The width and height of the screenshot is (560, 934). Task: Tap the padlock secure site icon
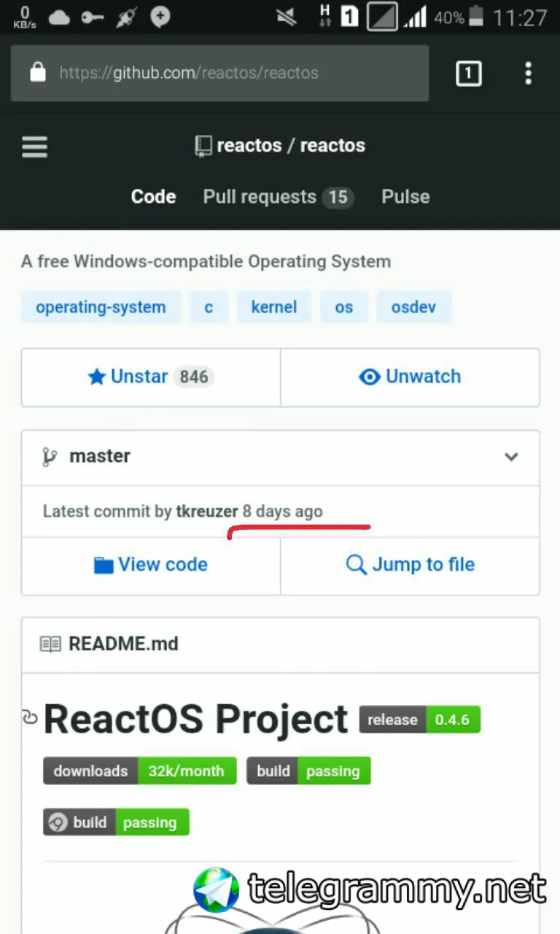(x=37, y=72)
